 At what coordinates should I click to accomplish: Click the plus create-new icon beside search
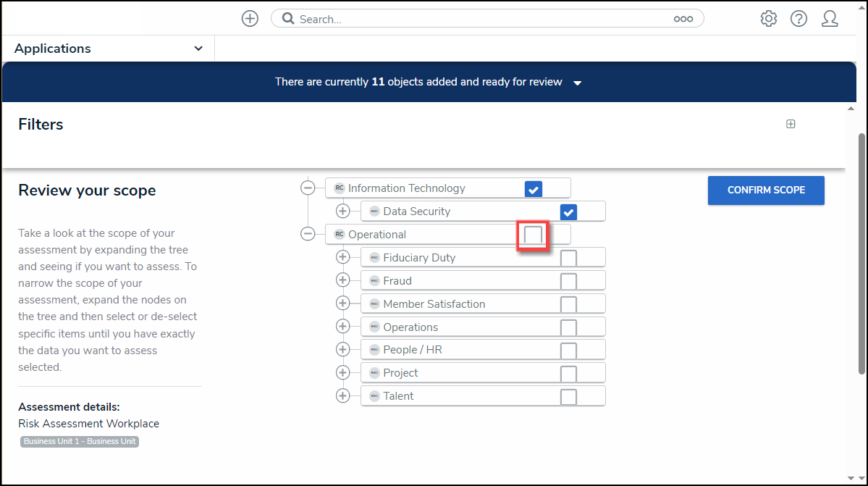point(250,19)
